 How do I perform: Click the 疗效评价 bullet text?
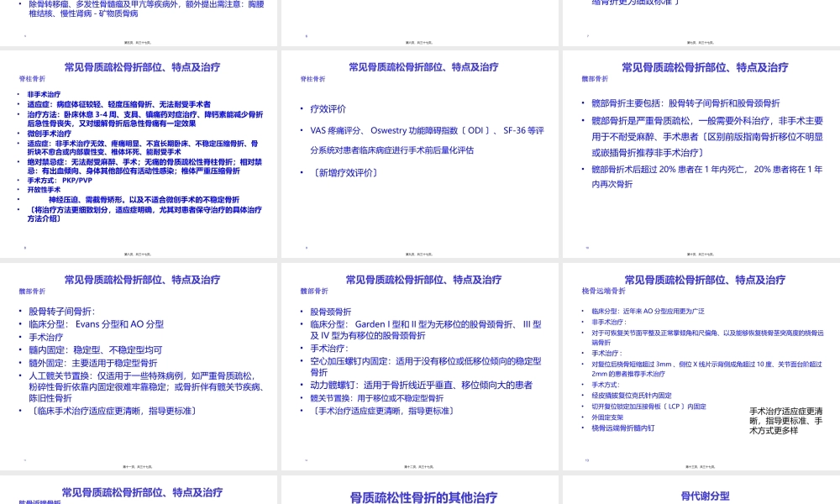coord(328,108)
